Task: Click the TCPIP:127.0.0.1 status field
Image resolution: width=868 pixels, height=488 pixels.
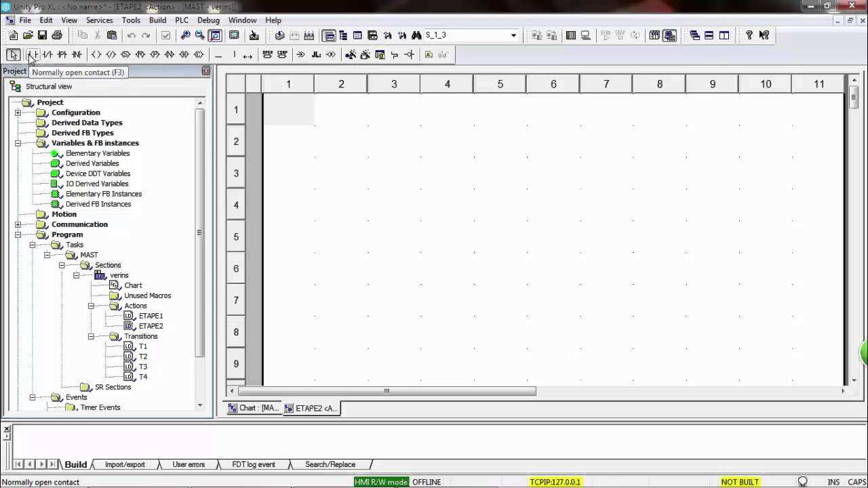Action: pyautogui.click(x=555, y=482)
